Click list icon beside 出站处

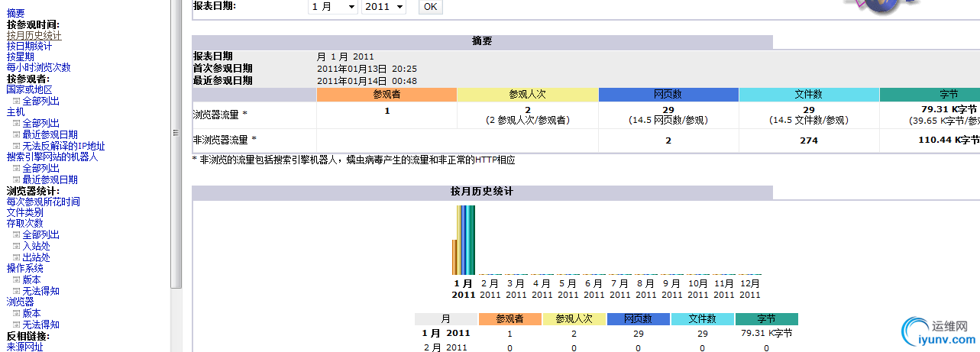tap(16, 257)
